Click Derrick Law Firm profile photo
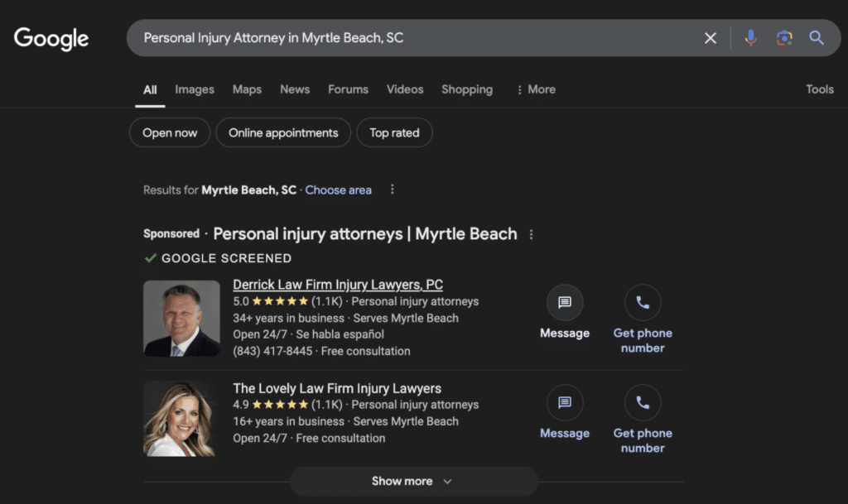848x504 pixels. (181, 318)
